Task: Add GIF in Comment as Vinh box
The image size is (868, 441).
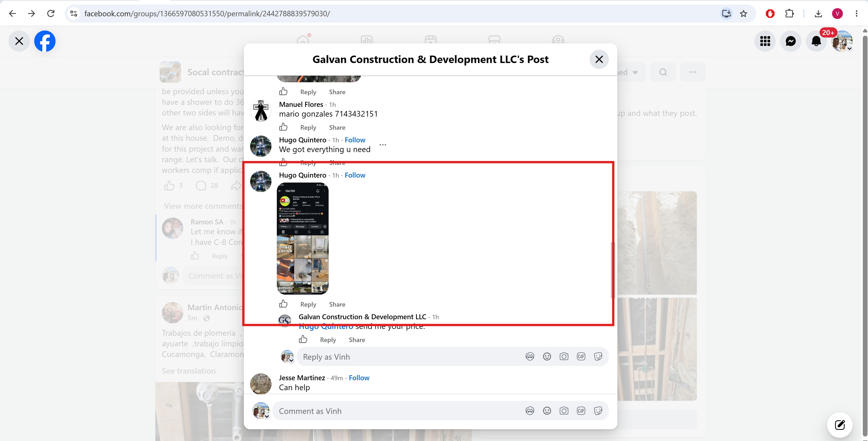Action: click(581, 411)
